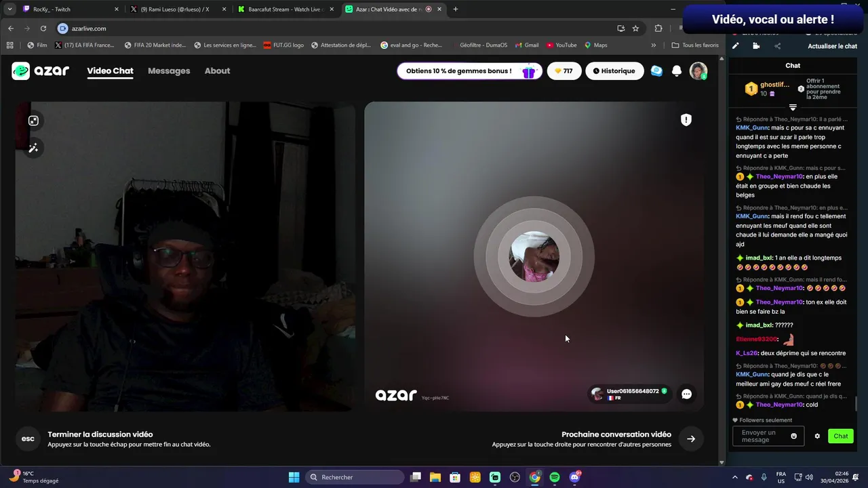
Task: Click the page vertical scrollbar down arrow
Action: point(721,462)
